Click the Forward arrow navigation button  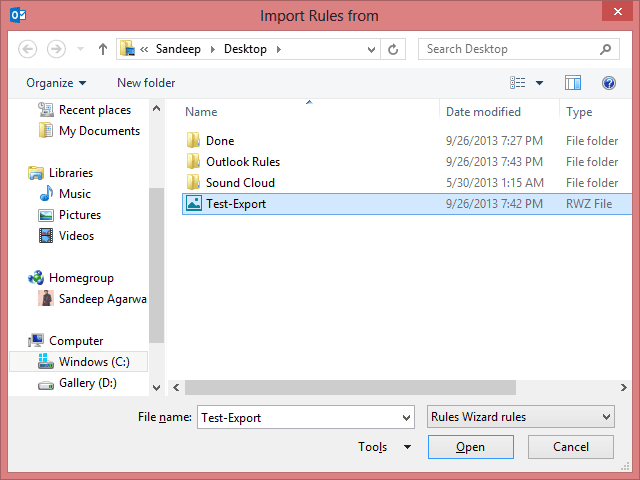point(56,49)
